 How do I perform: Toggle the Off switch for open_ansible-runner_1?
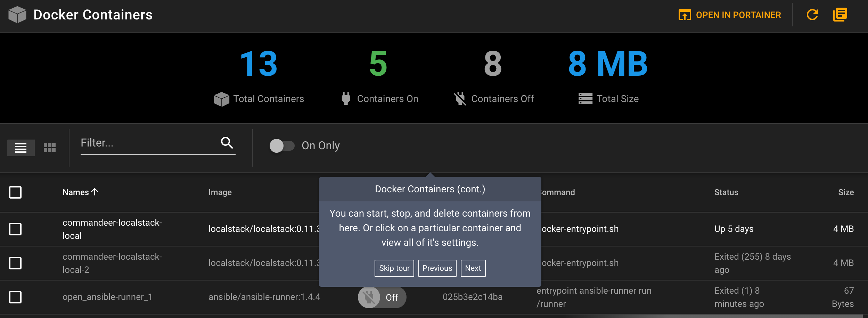point(382,297)
